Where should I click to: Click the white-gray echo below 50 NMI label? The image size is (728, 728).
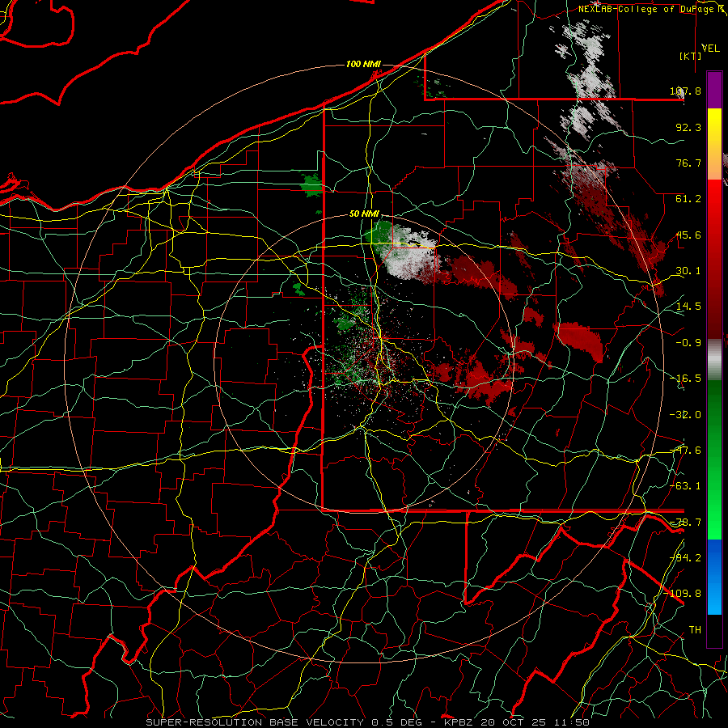pyautogui.click(x=408, y=253)
